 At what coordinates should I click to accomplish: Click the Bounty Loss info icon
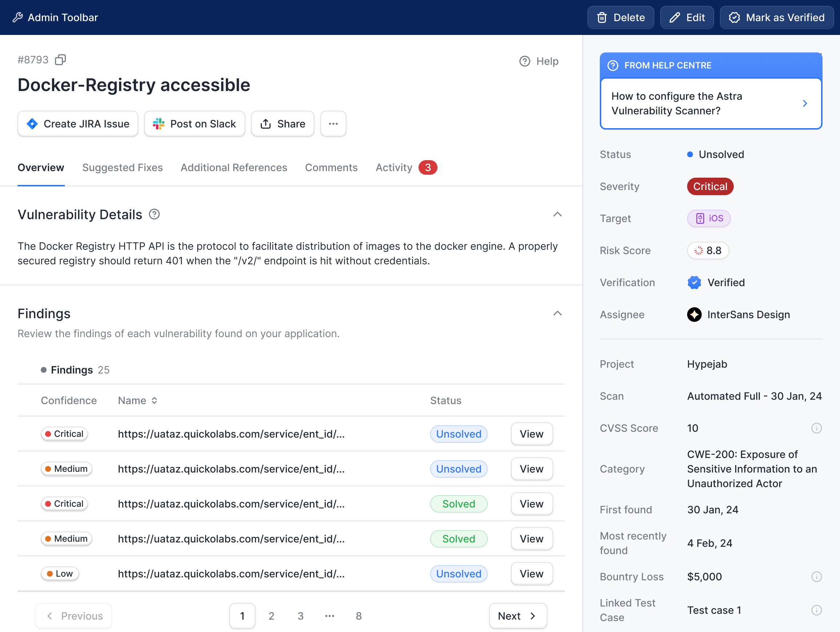click(x=816, y=577)
